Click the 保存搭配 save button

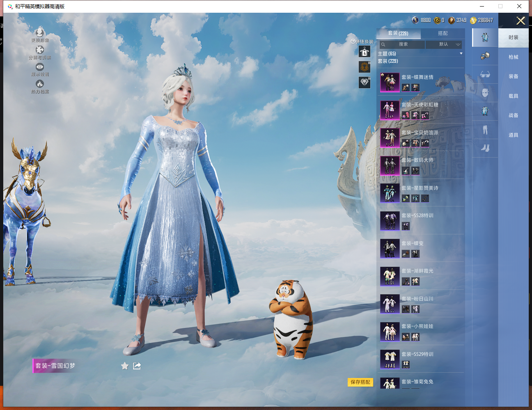(x=360, y=382)
